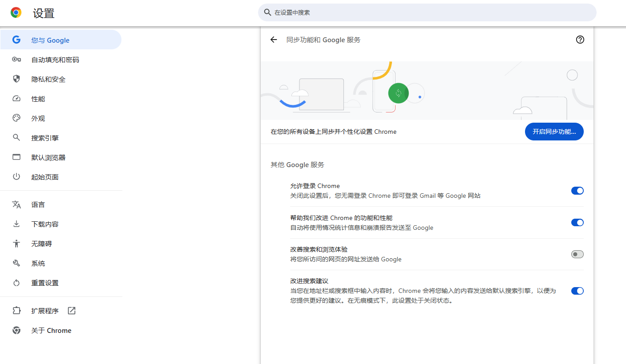The width and height of the screenshot is (626, 364).
Task: Click the 设置 page title
Action: (44, 13)
